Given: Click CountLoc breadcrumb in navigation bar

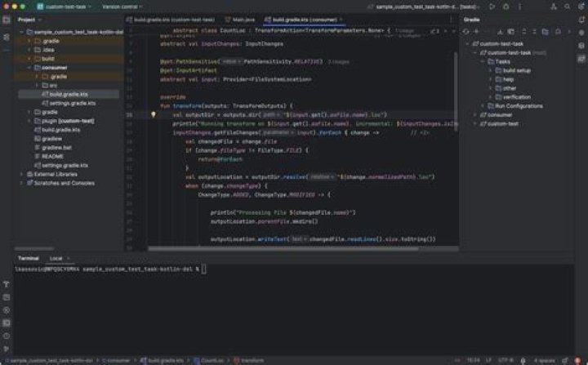Looking at the screenshot, I should (209, 360).
